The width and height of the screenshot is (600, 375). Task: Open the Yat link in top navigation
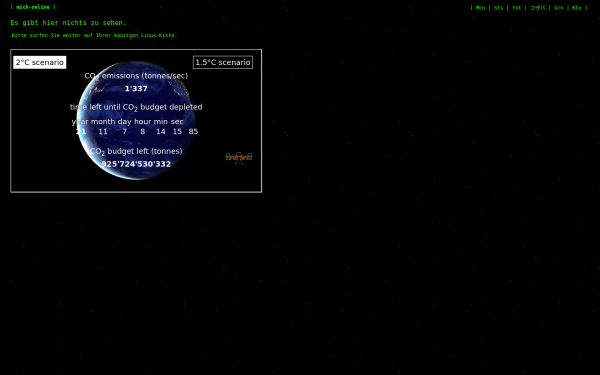pos(516,8)
